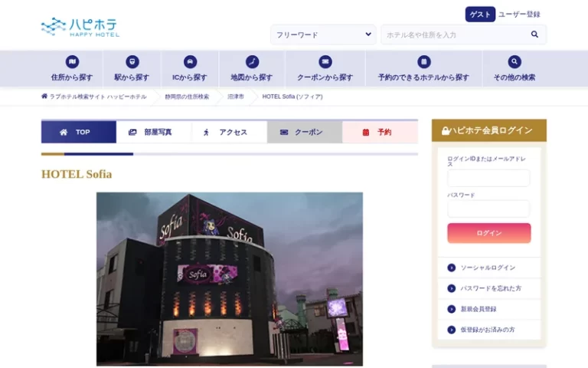Click arrow icon beside ソーシャルログイン

[x=452, y=268]
